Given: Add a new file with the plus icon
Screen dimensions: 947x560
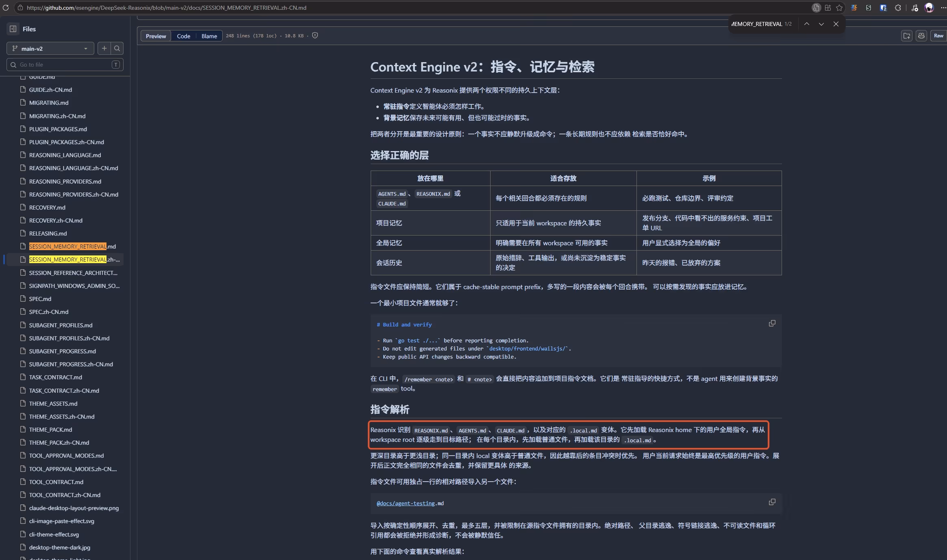Looking at the screenshot, I should 104,48.
